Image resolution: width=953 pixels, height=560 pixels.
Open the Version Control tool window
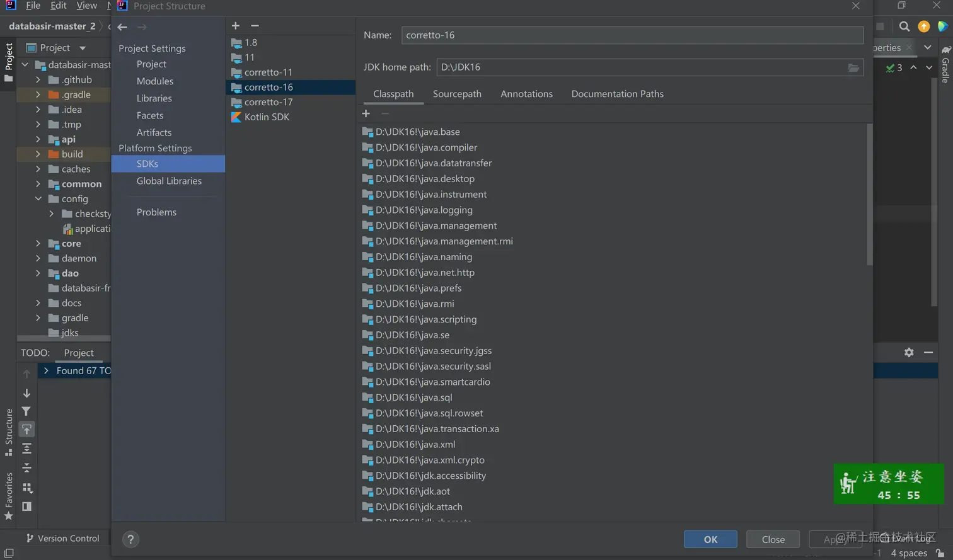(63, 539)
